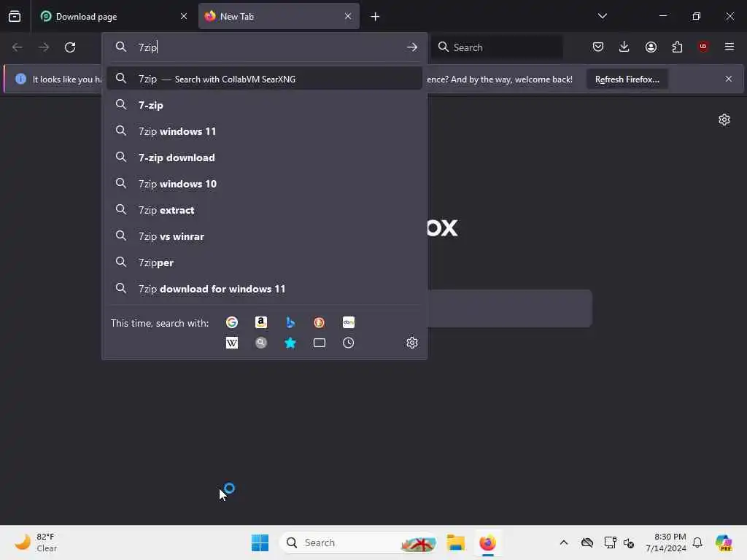Click the Windows taskbar Search box
The height and width of the screenshot is (560, 747).
(358, 542)
